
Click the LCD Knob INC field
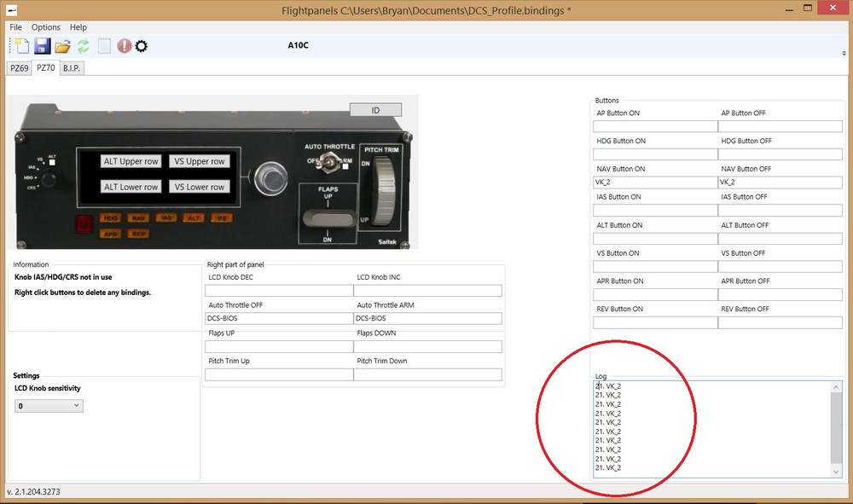427,290
